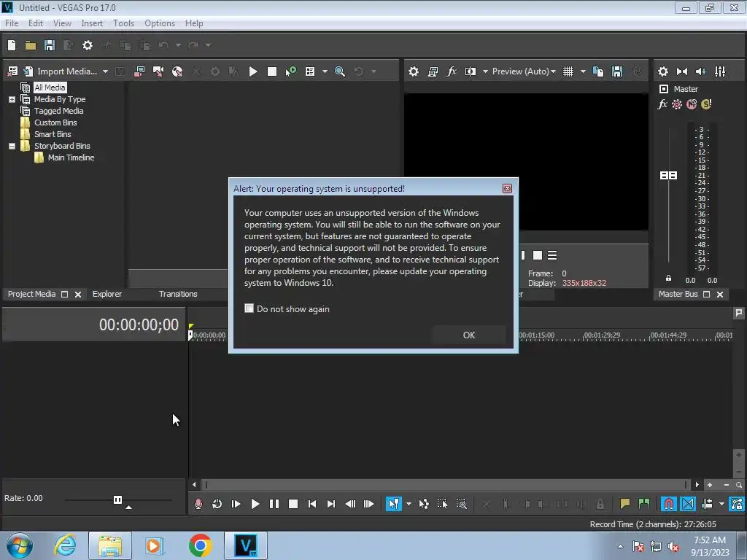Toggle the Master Bus dim output icon
Image resolution: width=747 pixels, height=560 pixels.
[x=701, y=71]
